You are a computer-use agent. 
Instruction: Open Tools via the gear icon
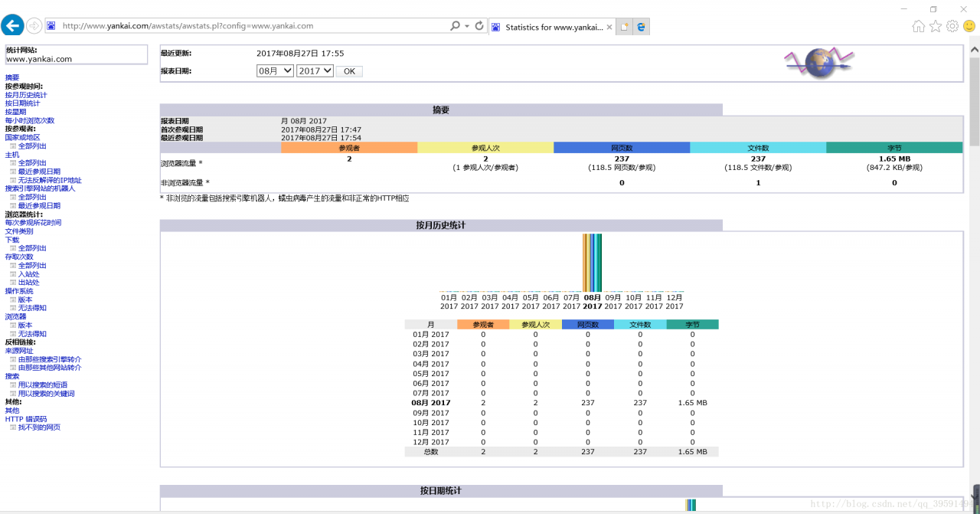pos(952,25)
